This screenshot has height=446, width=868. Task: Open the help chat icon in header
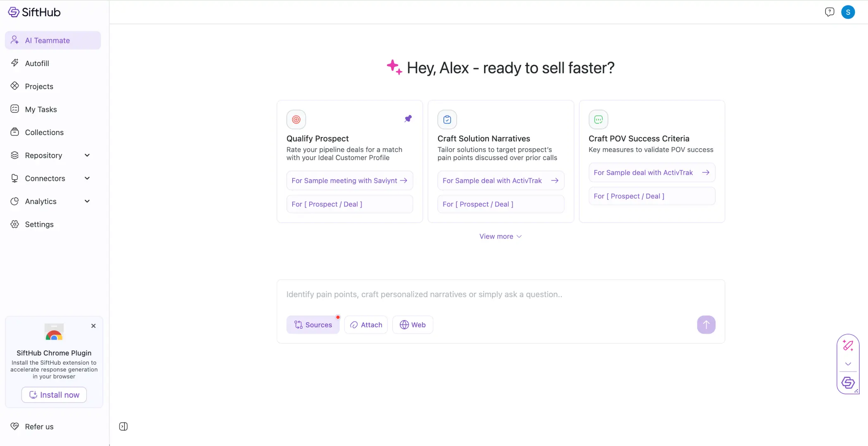pos(829,12)
